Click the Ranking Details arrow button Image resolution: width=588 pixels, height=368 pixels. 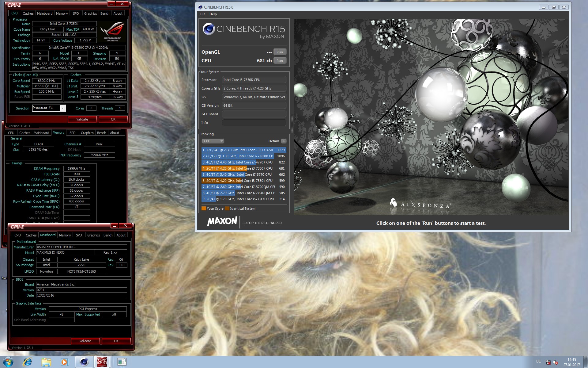coord(284,141)
